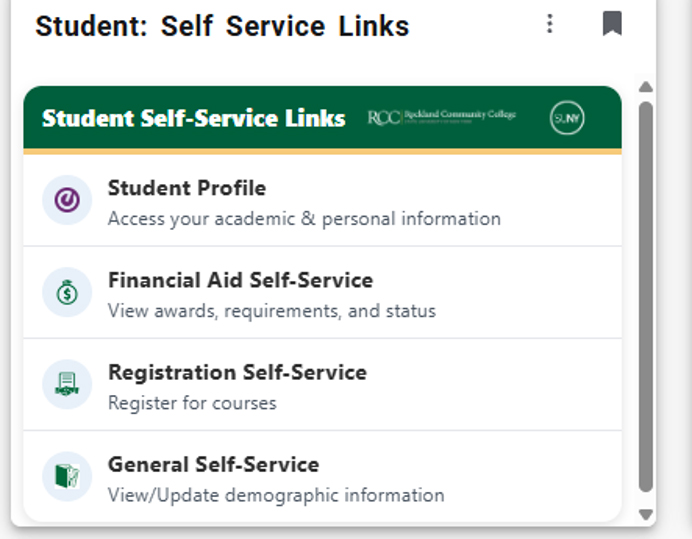The image size is (692, 539).
Task: Click the General Self-Service green book icon
Action: tap(67, 476)
